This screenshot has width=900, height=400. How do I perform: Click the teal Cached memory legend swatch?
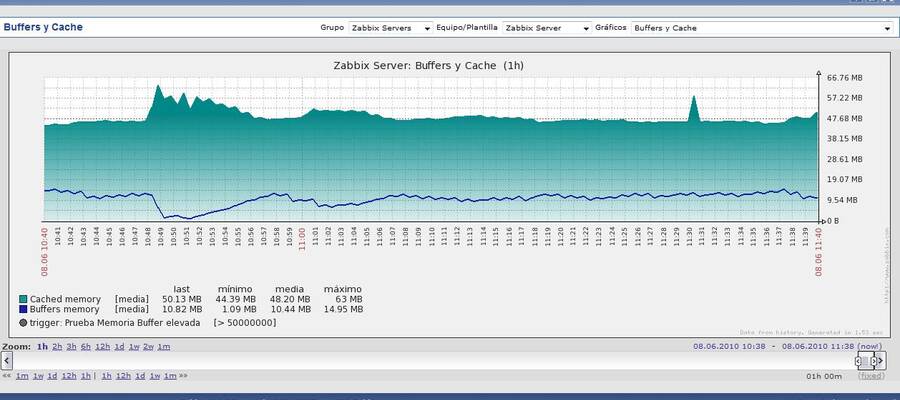click(23, 299)
